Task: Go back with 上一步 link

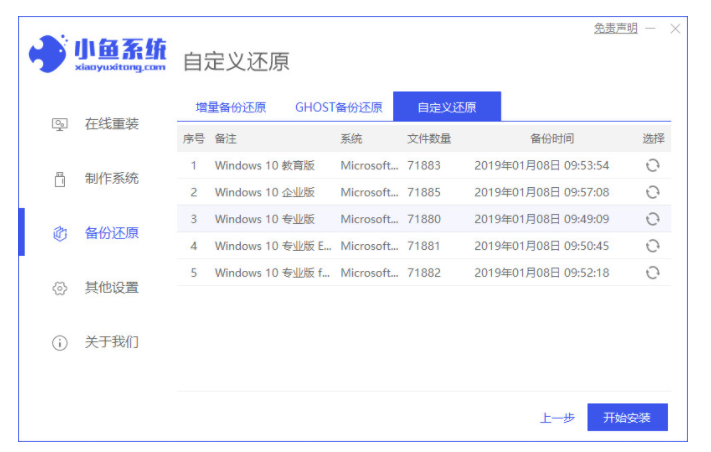Action: pos(557,418)
